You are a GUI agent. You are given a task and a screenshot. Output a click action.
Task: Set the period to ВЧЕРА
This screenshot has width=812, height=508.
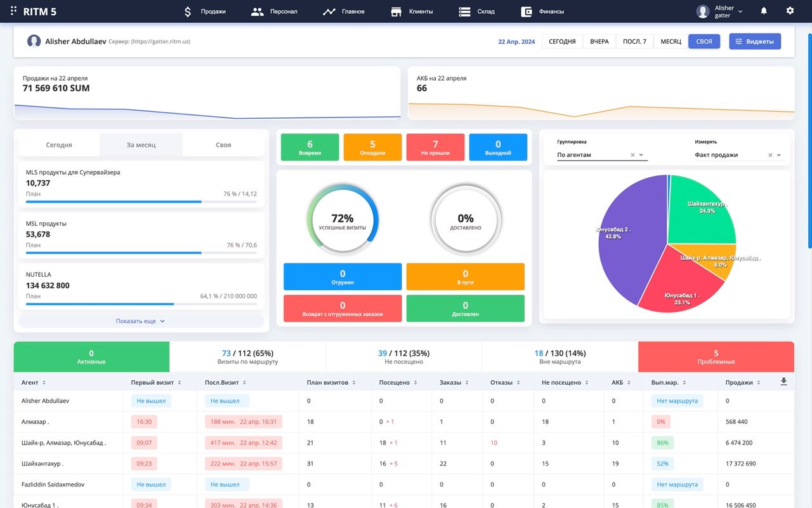(599, 41)
